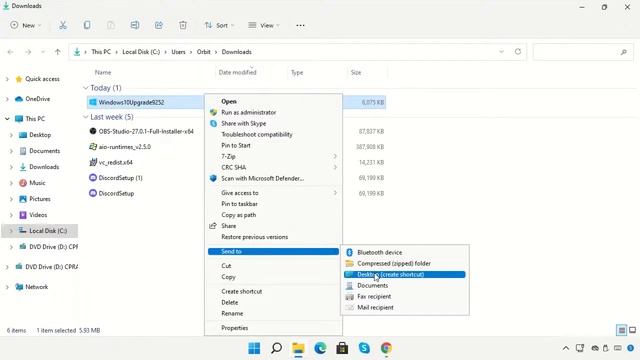Select OBS-Studio-27.0.1-Full-Installer-x64 file
The image size is (640, 360).
[146, 131]
